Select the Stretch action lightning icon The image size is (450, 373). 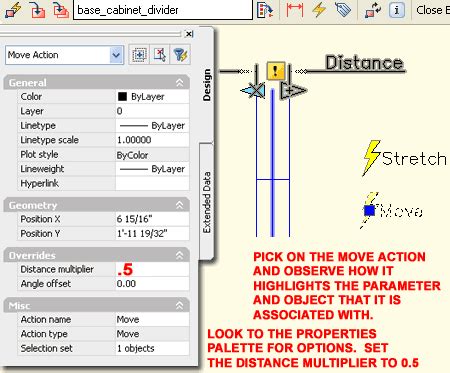[x=371, y=158]
